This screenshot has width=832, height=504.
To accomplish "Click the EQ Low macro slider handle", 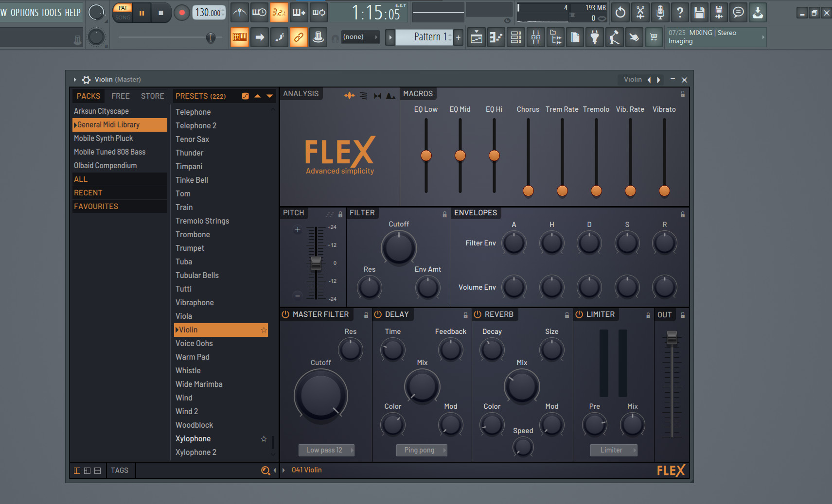I will [426, 156].
